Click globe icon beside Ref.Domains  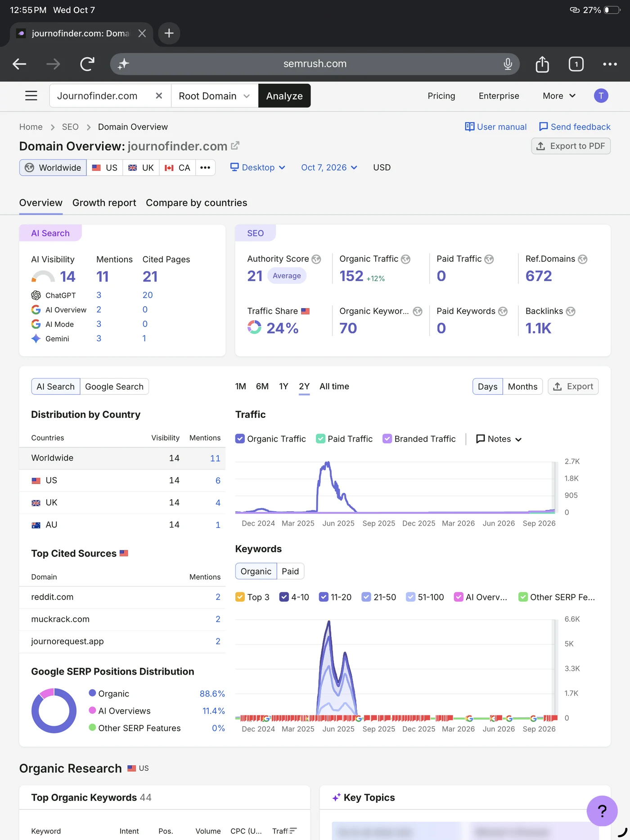pos(582,259)
